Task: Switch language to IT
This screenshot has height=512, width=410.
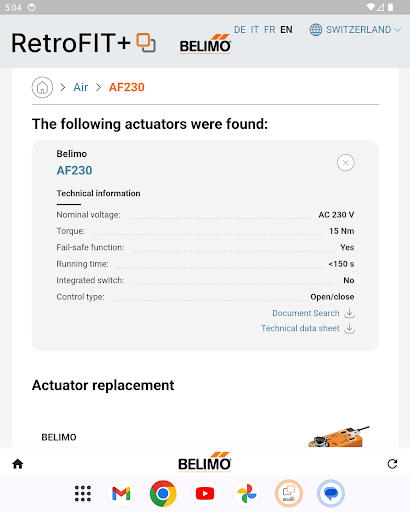Action: pyautogui.click(x=255, y=30)
